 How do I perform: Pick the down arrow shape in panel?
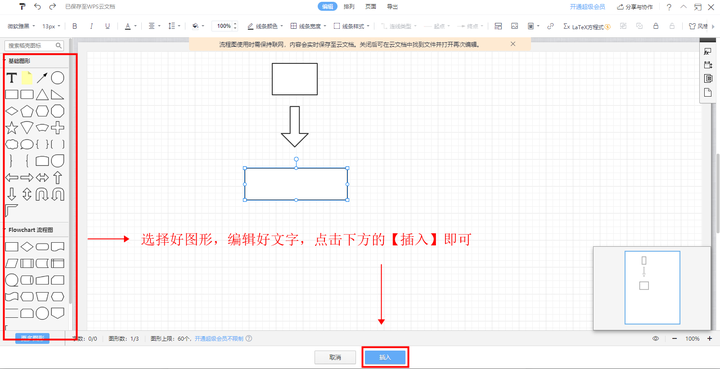click(x=11, y=194)
